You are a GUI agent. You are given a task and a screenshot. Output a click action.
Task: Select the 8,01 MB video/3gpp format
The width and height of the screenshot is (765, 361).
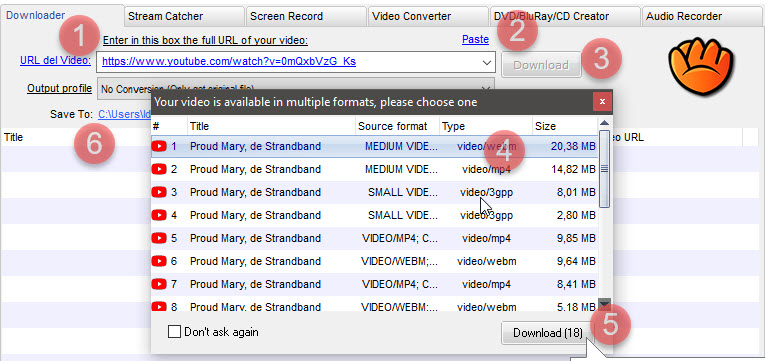[x=374, y=192]
